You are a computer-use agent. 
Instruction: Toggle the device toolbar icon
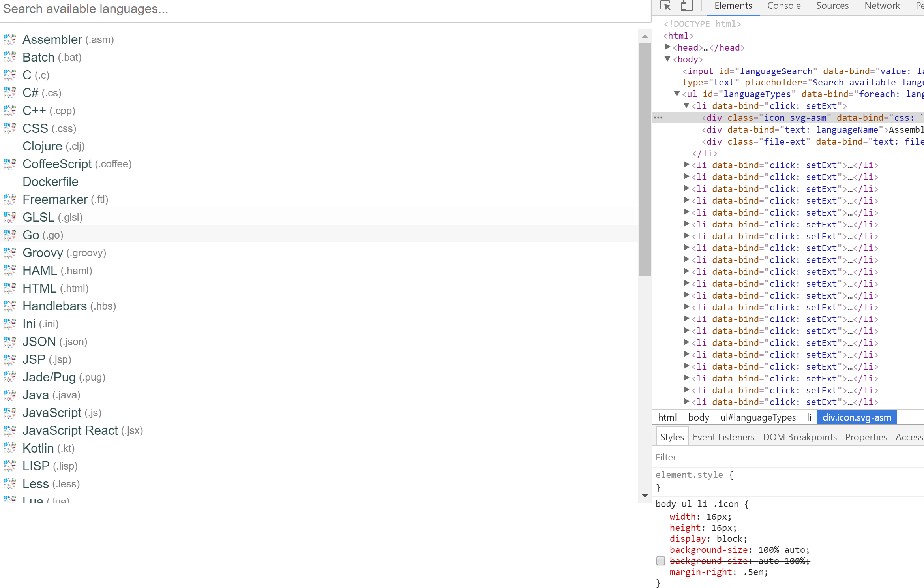pos(686,6)
